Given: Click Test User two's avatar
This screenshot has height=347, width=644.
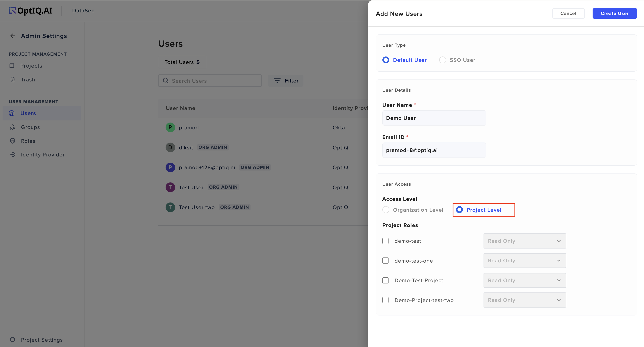Looking at the screenshot, I should [x=170, y=207].
